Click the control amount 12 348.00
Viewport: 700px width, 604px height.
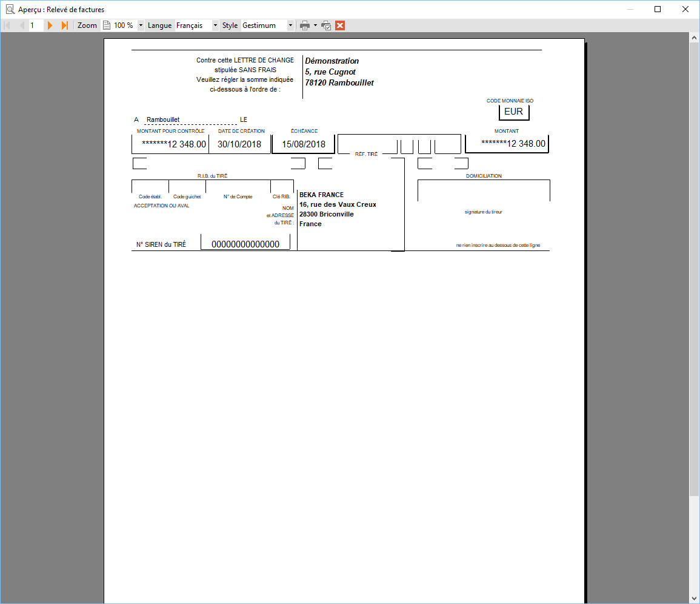[174, 144]
